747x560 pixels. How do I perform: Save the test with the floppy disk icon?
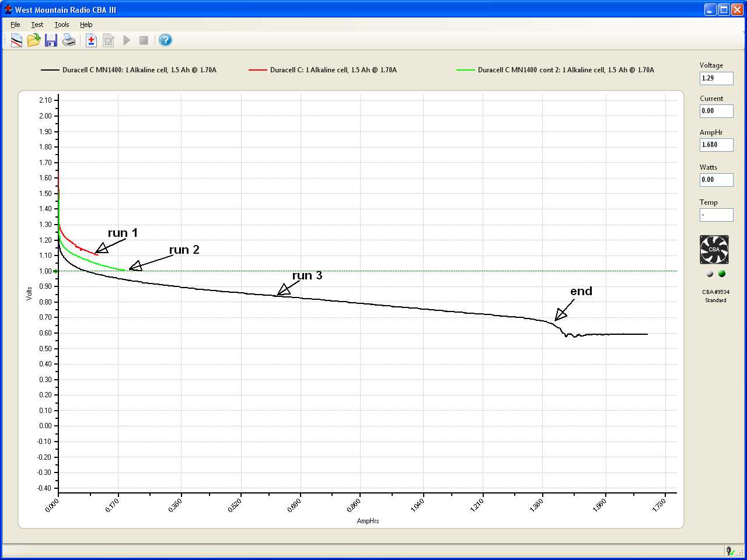pos(51,40)
